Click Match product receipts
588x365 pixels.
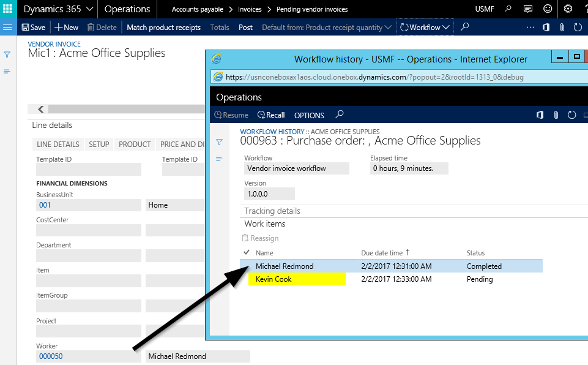point(163,28)
